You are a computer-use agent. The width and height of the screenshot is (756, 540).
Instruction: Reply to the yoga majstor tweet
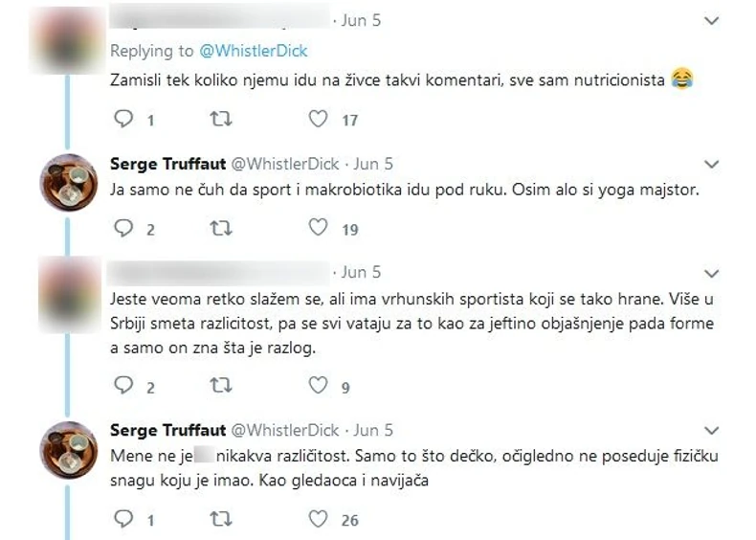[122, 228]
